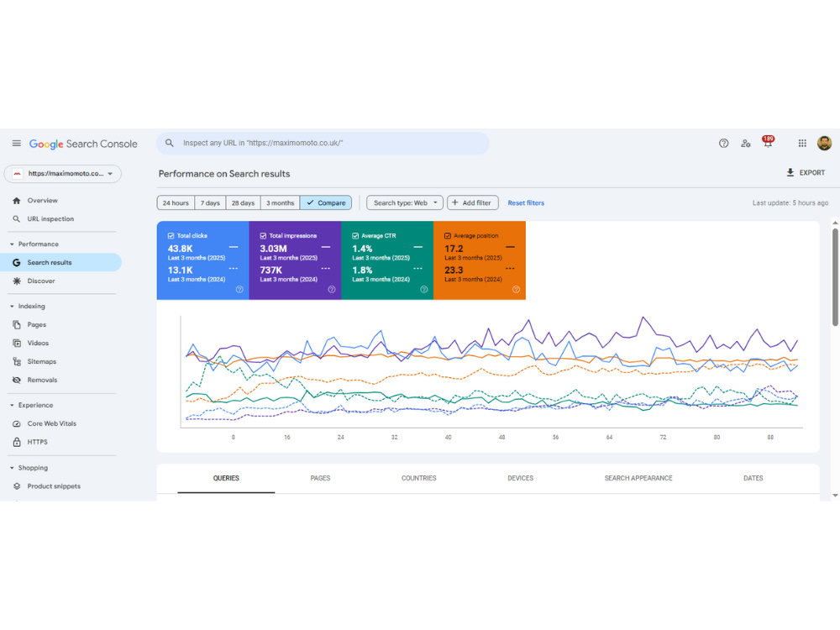The height and width of the screenshot is (630, 840).
Task: Open the Search type: Web dropdown
Action: tap(405, 203)
